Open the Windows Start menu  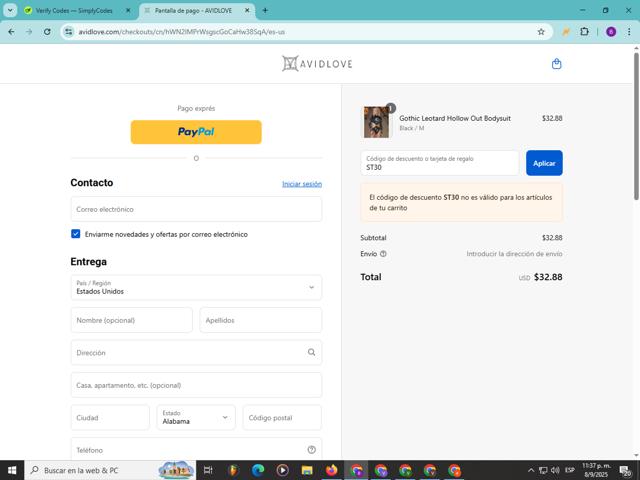click(12, 470)
